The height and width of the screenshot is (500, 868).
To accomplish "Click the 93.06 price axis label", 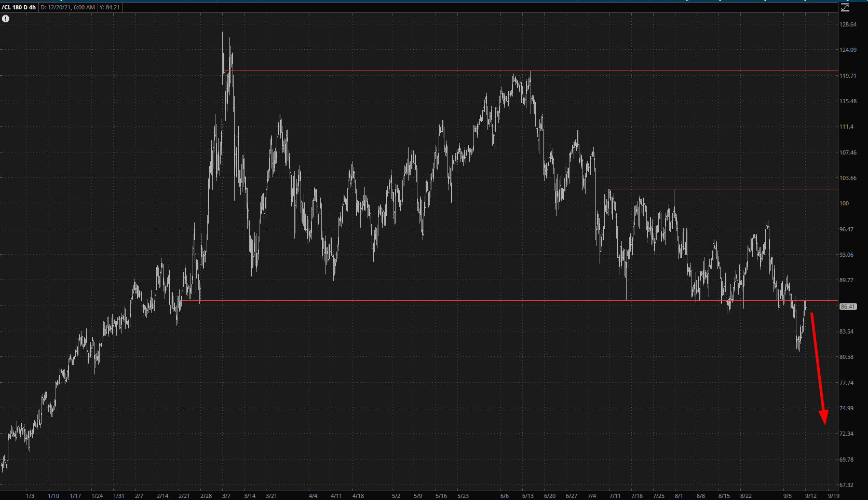I will 846,255.
